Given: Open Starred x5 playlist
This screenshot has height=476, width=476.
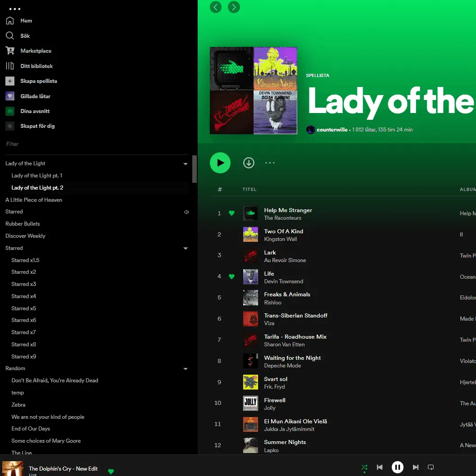Looking at the screenshot, I should pyautogui.click(x=24, y=308).
